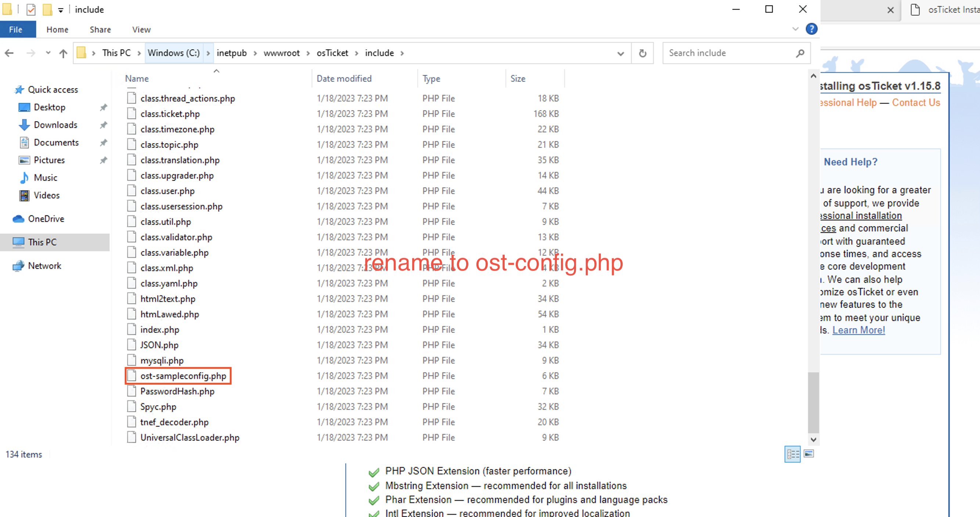980x517 pixels.
Task: Refresh the include folder view
Action: click(x=642, y=53)
